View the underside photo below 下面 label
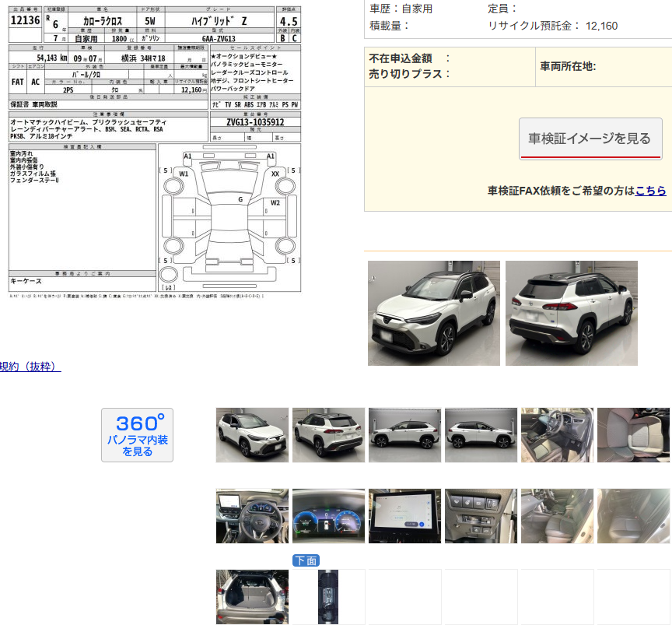The width and height of the screenshot is (672, 625). pyautogui.click(x=328, y=597)
